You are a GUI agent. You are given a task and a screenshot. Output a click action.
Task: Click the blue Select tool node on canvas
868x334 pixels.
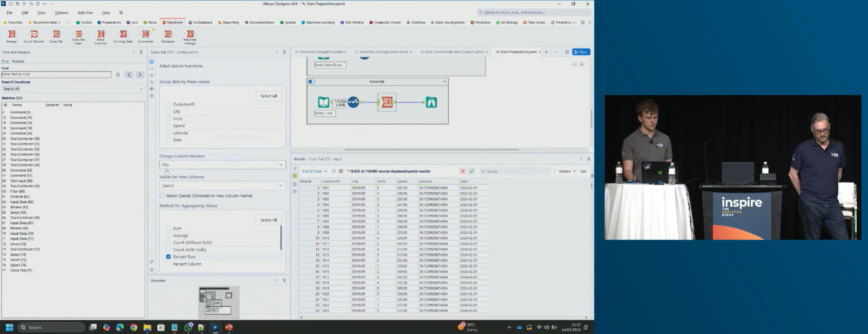(353, 103)
